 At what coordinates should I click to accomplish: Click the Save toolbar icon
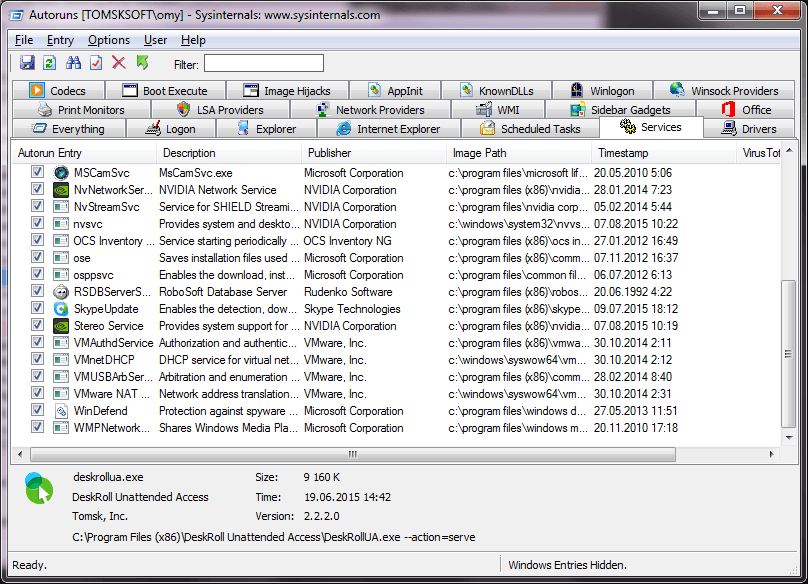coord(27,63)
